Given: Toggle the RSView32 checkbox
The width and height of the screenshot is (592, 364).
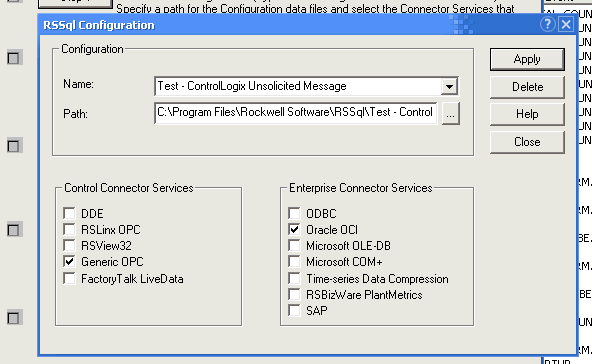Looking at the screenshot, I should click(69, 245).
